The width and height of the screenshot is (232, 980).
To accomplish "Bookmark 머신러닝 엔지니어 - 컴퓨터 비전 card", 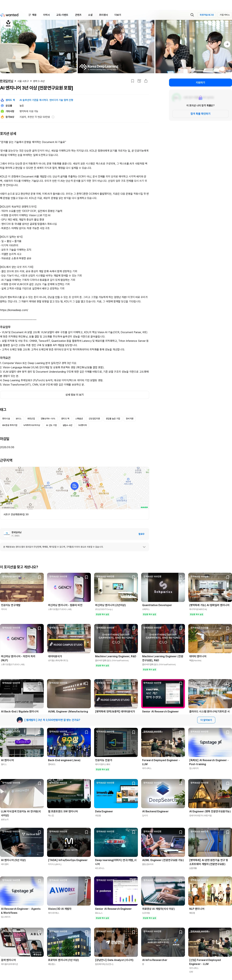I will coord(86,577).
